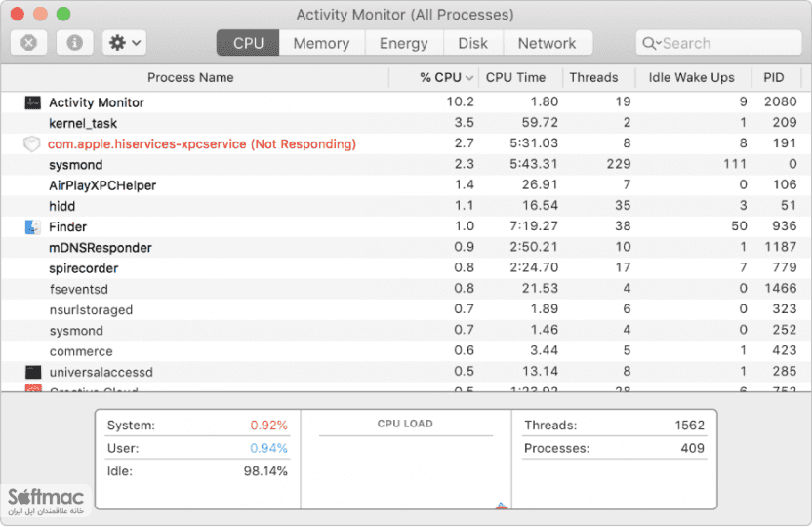The width and height of the screenshot is (812, 527).
Task: Click the search magnifier dropdown icon
Action: (652, 44)
